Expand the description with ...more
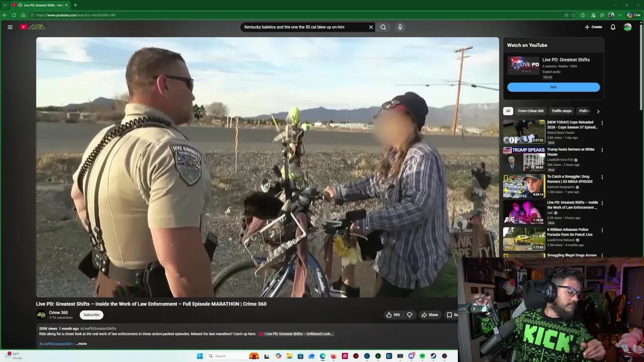Image resolution: width=644 pixels, height=362 pixels. [82, 344]
